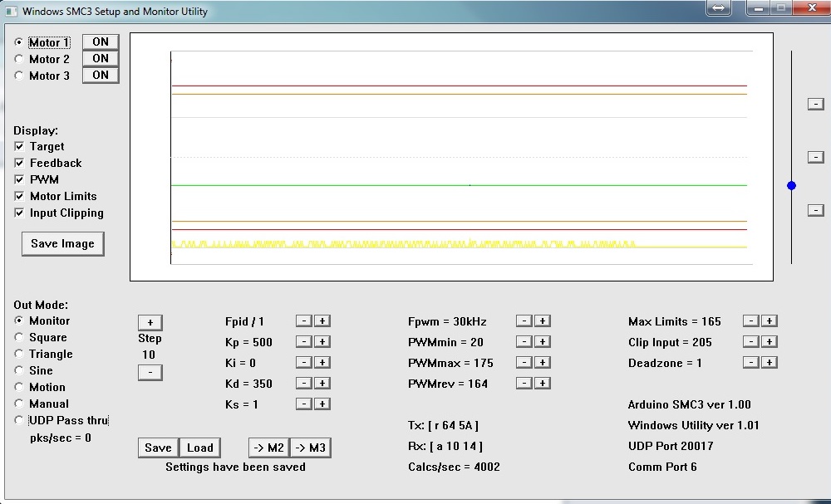Viewport: 831px width, 504px height.
Task: Copy settings to Motor 2 with -> M2
Action: pos(269,448)
